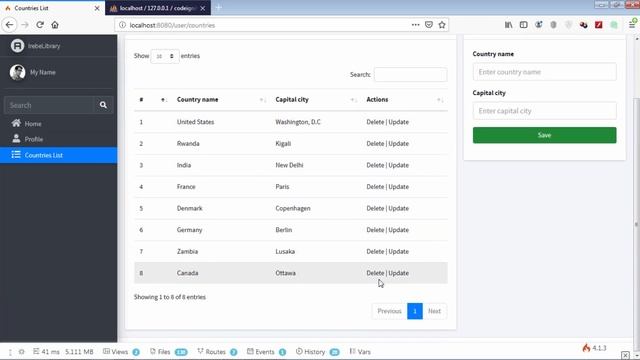The image size is (640, 360).
Task: Update the Denmark row
Action: (x=398, y=208)
